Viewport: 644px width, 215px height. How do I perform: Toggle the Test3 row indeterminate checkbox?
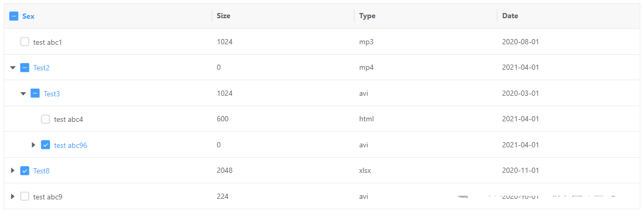[x=35, y=94]
